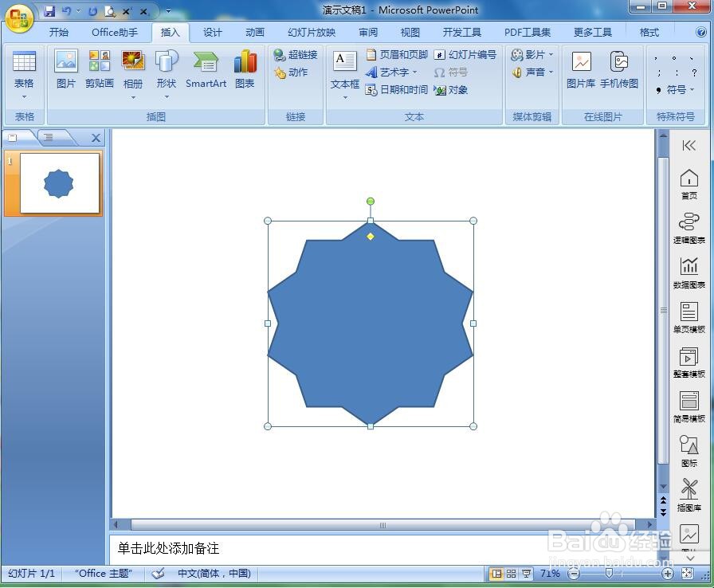714x588 pixels.
Task: Open 简易模板 simple templates
Action: 689,406
